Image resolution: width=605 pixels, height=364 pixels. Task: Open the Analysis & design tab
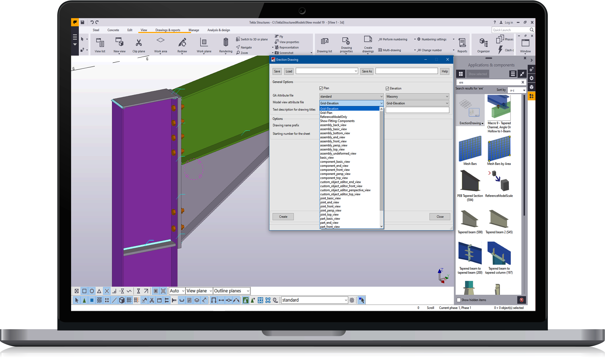click(219, 30)
